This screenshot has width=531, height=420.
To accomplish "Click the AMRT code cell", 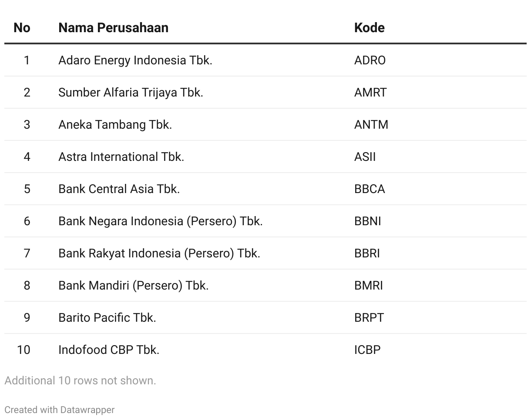I will (370, 92).
